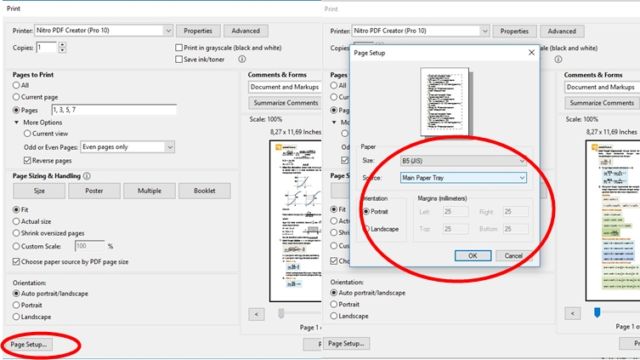Confirm Page Setup with OK
Image resolution: width=640 pixels, height=360 pixels.
point(473,256)
